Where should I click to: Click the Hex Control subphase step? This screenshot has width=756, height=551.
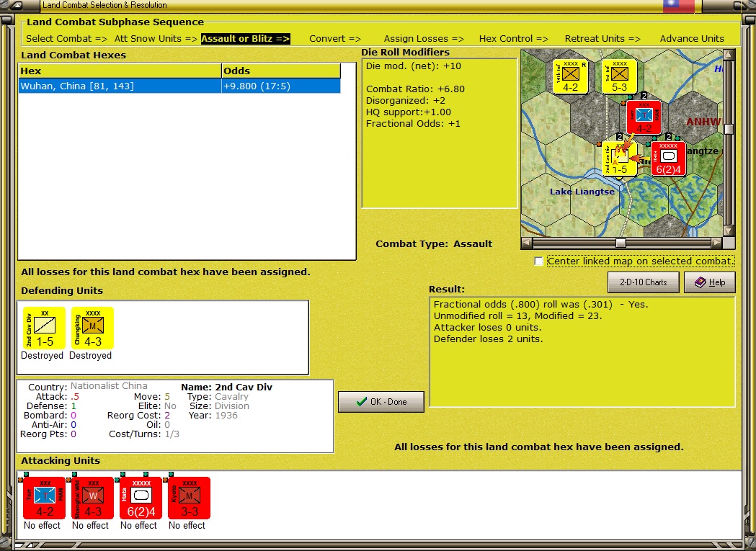[x=513, y=39]
